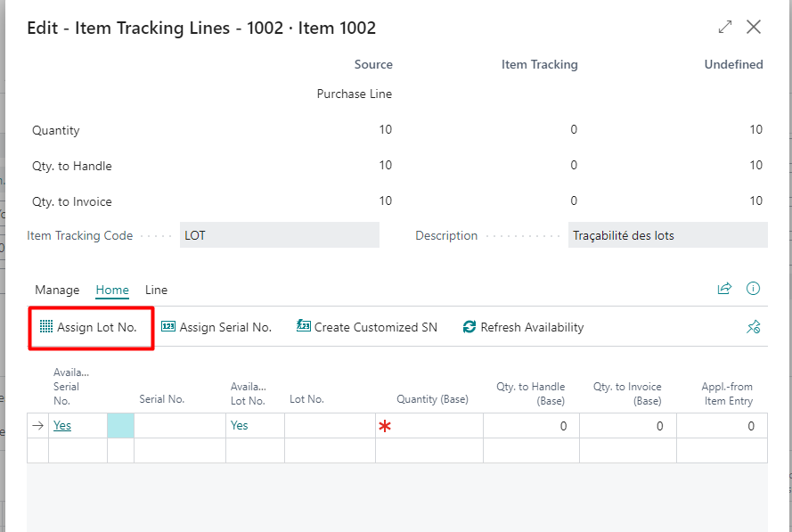Screen dimensions: 792x532
Task: Sort by the Qty. to Handle (Base) column header
Action: pos(530,393)
